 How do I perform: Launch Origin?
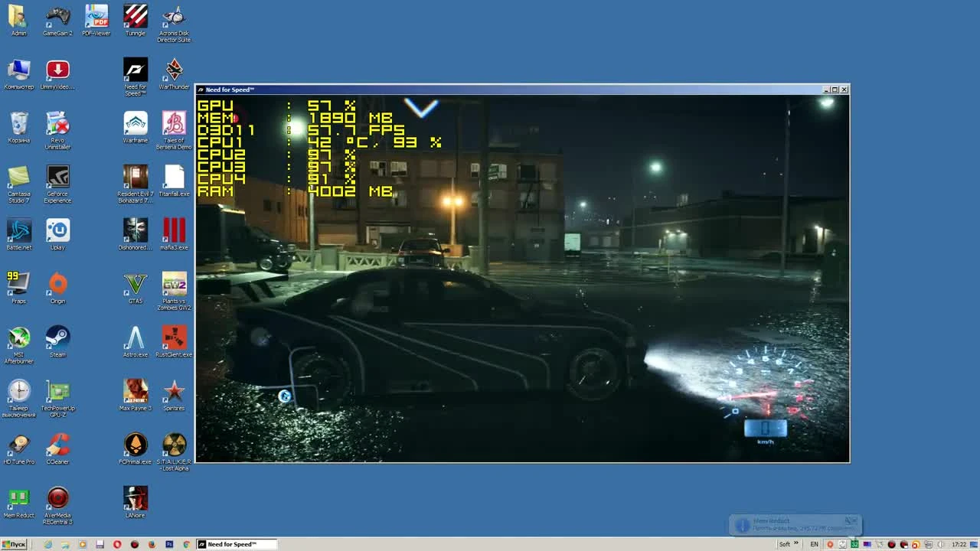(x=57, y=283)
